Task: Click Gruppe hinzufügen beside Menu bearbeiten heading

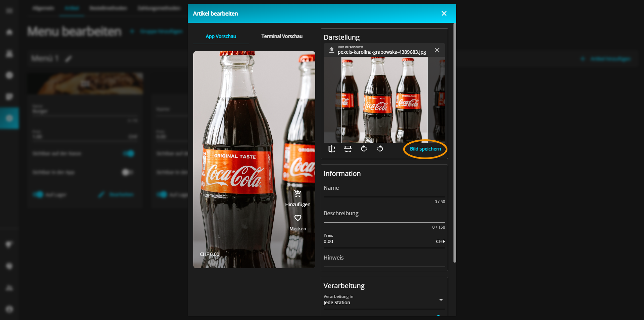Action: point(157,31)
